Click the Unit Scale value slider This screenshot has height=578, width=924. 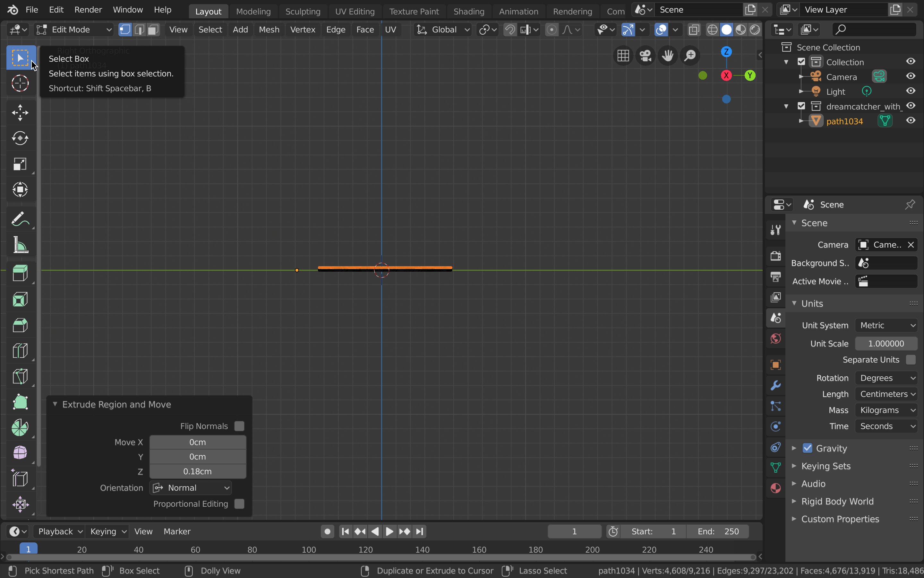click(x=886, y=344)
